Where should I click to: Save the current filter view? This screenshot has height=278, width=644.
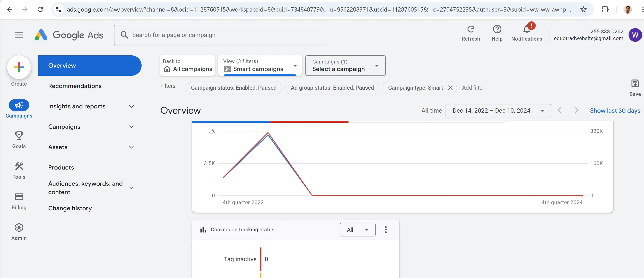click(x=635, y=84)
